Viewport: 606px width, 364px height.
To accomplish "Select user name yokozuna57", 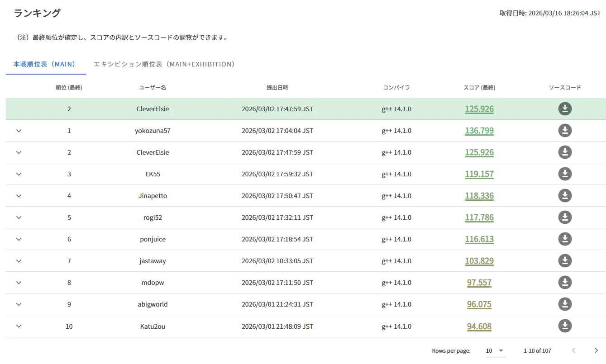I will 153,131.
